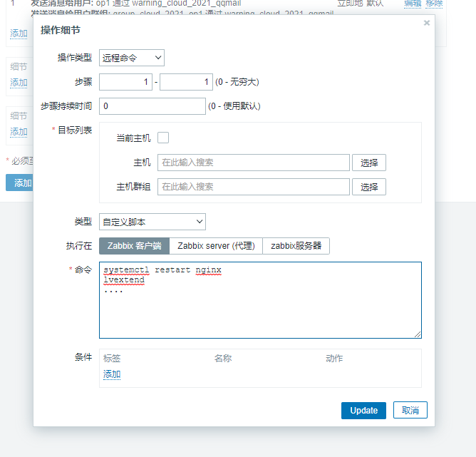Close the 操作细节 dialog with the × icon
Viewport: 476px width, 457px height.
[x=427, y=23]
